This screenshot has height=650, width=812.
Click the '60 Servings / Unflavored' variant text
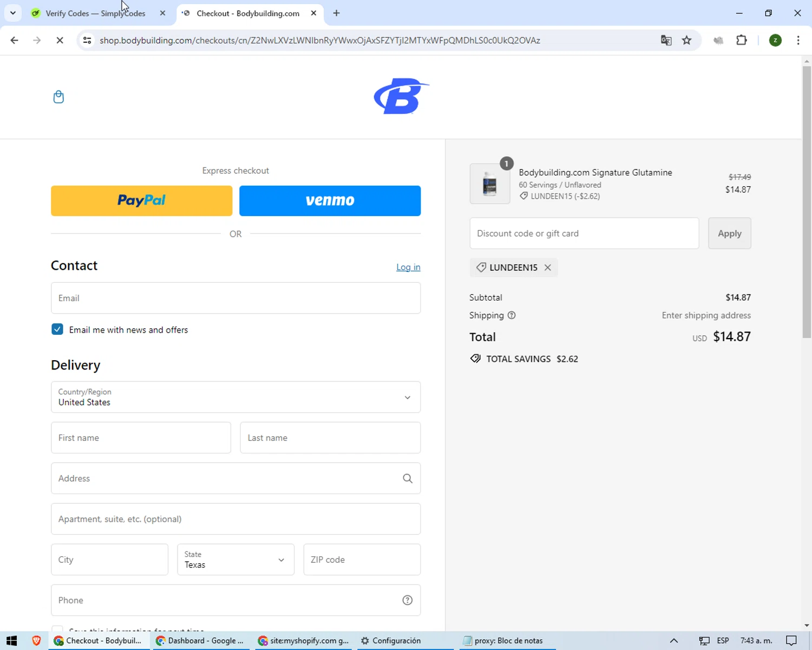[x=560, y=185]
